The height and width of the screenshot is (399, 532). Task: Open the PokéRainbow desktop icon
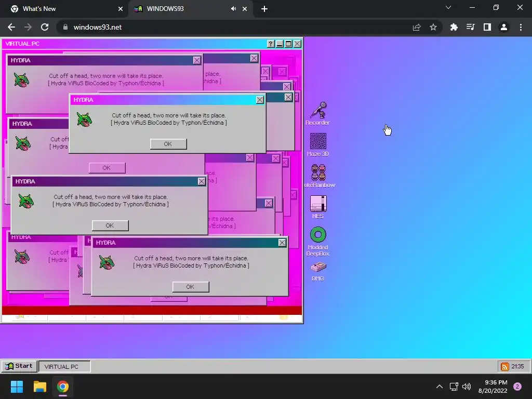click(x=319, y=176)
